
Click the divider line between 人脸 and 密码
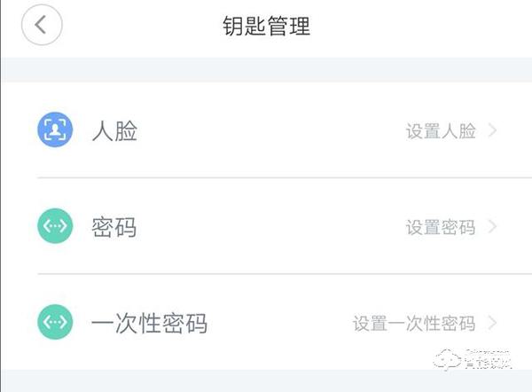coord(266,178)
